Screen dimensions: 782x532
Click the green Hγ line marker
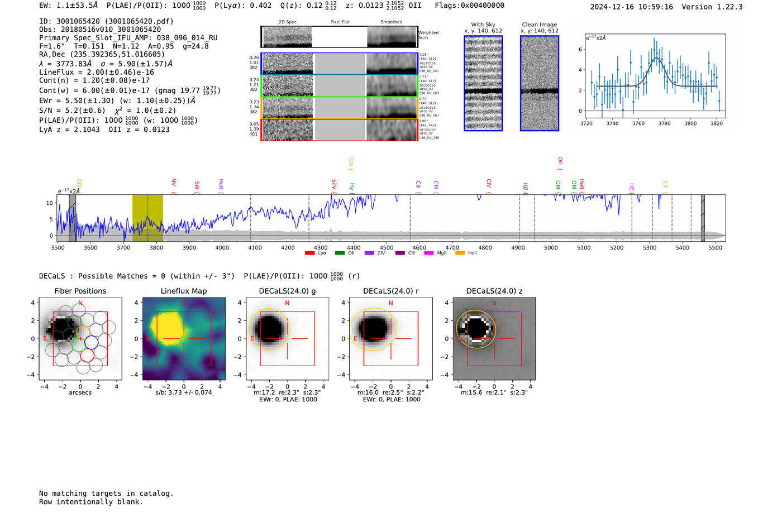352,188
